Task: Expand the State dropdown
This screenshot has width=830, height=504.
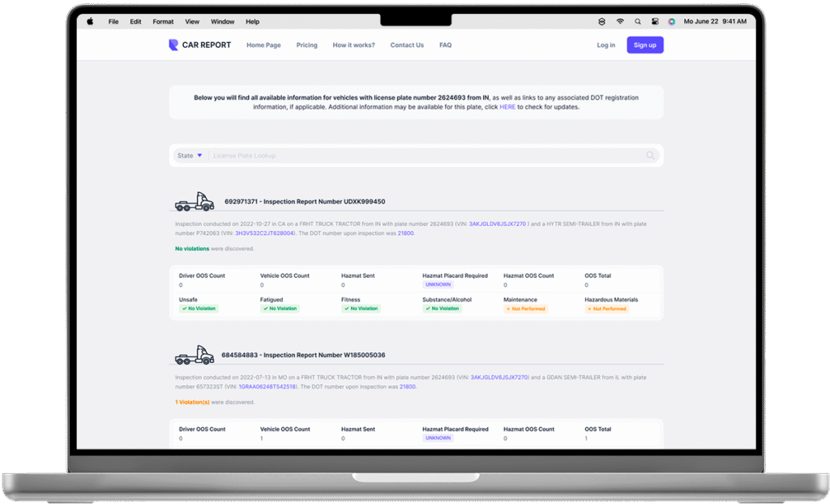Action: (190, 156)
